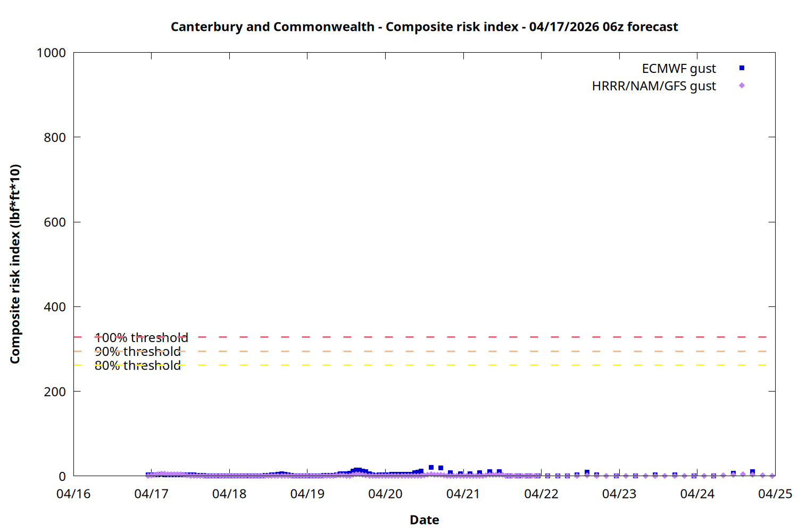Viewport: 798px width, 532px height.
Task: Click the 90% threshold label
Action: click(137, 352)
